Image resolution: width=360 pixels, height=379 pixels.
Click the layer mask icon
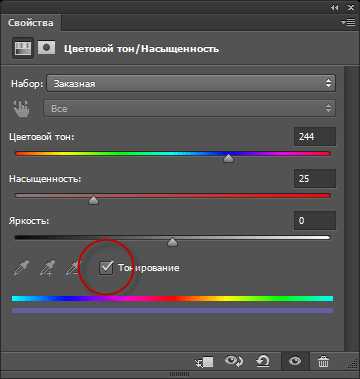[x=46, y=48]
